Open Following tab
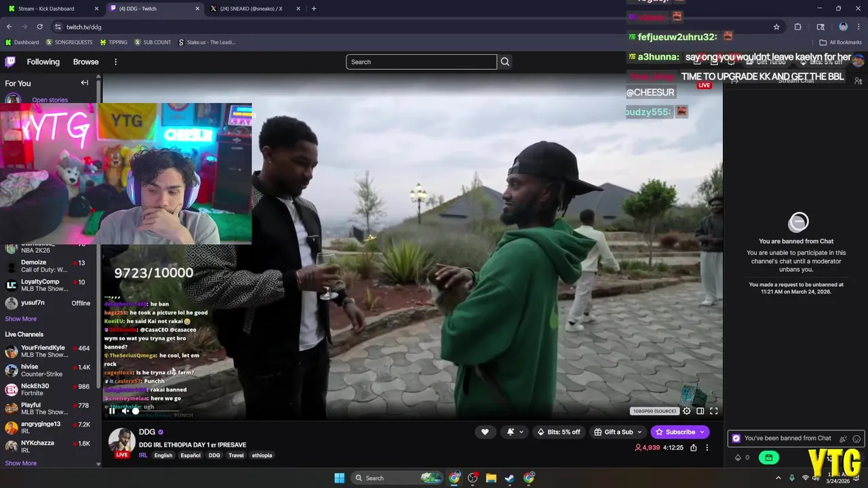868x488 pixels. (43, 62)
